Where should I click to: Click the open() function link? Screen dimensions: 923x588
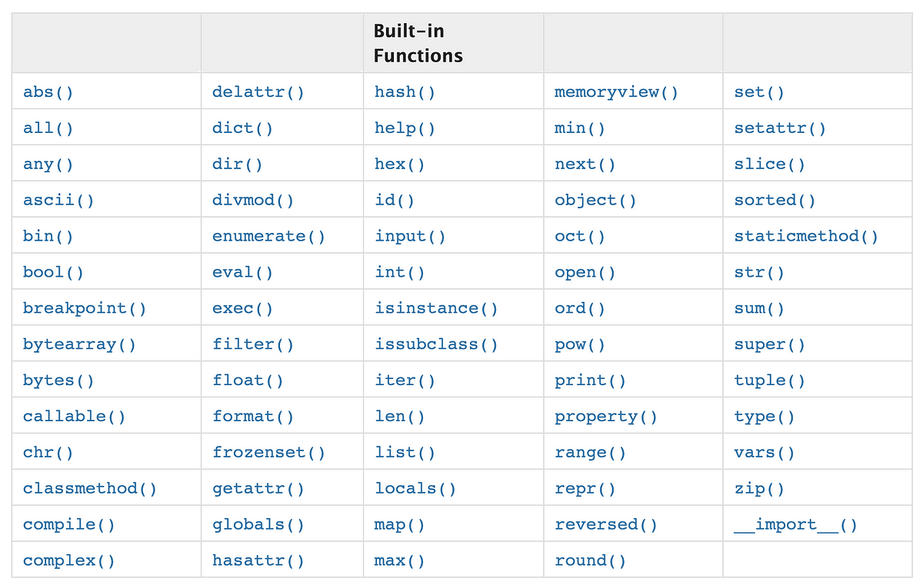coord(585,273)
